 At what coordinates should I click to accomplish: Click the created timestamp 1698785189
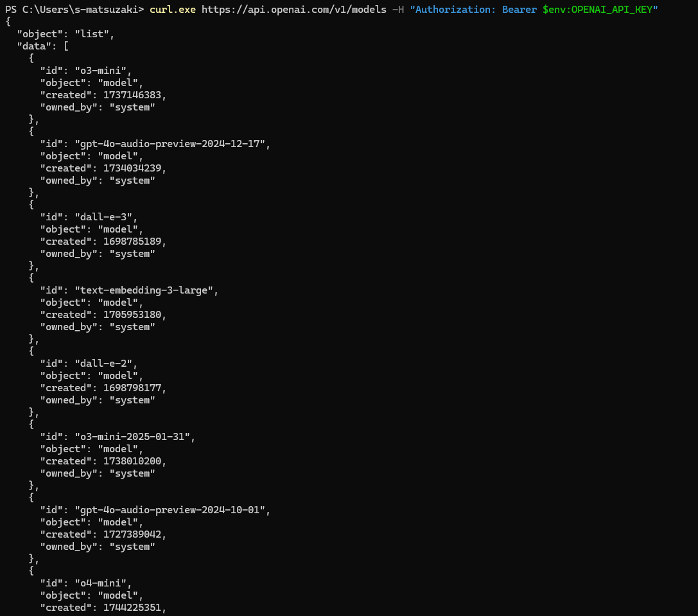coord(132,242)
